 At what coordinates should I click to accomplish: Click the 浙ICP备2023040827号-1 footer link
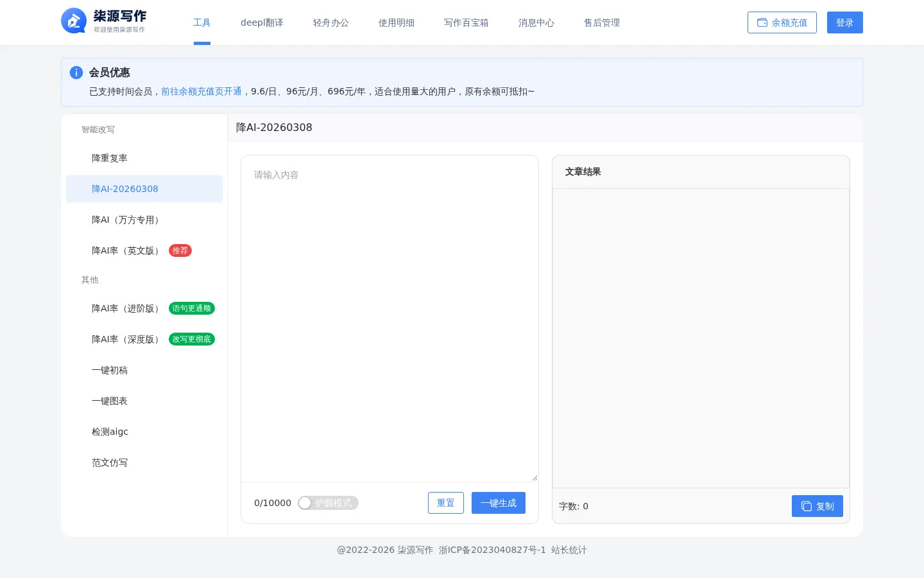point(492,550)
